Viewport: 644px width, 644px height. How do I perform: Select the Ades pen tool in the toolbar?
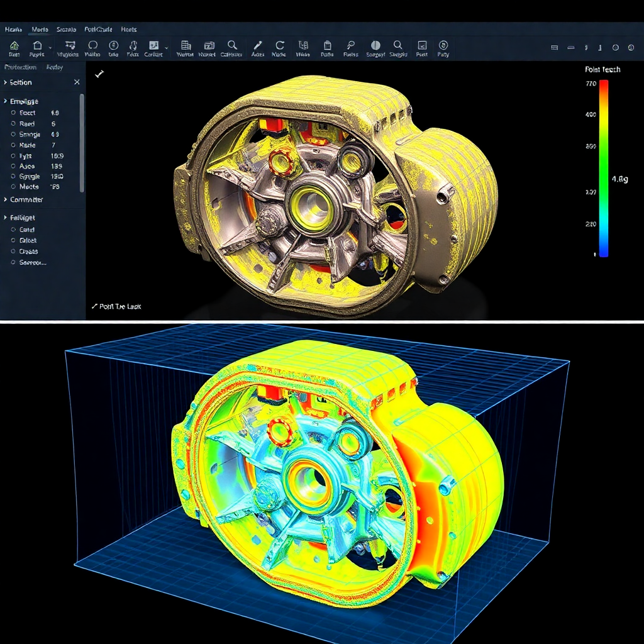257,45
